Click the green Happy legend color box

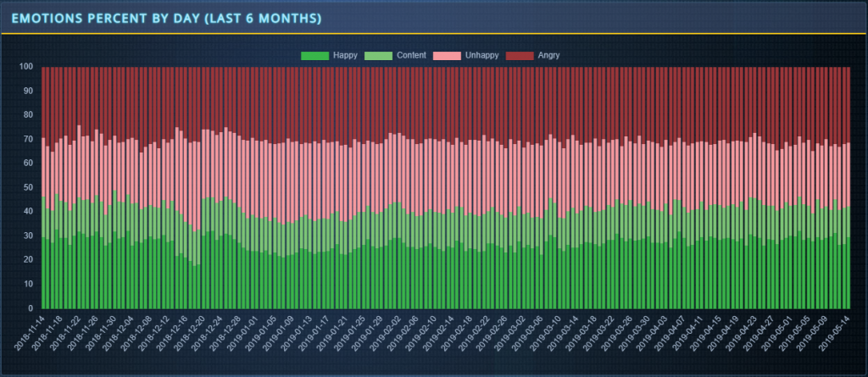point(314,55)
